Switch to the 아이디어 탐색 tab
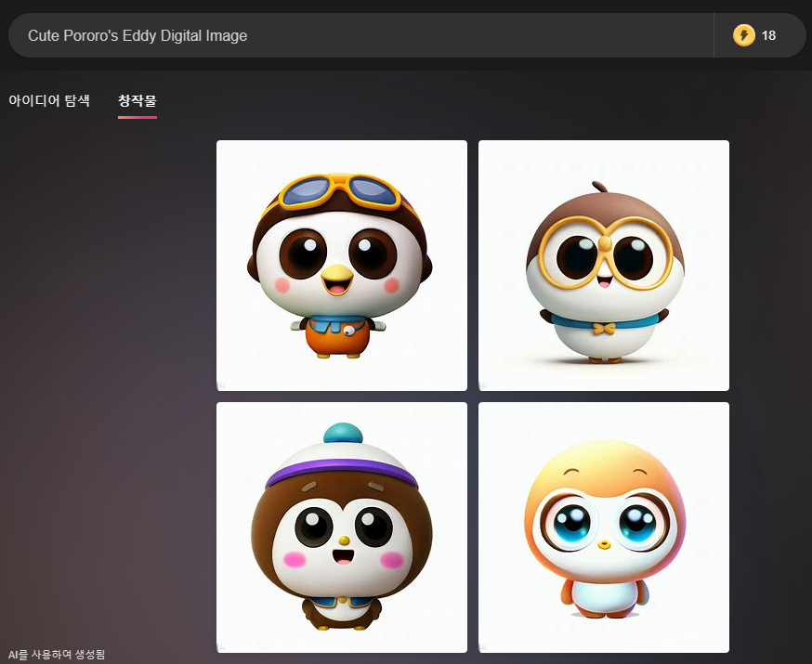This screenshot has height=664, width=812. [49, 100]
